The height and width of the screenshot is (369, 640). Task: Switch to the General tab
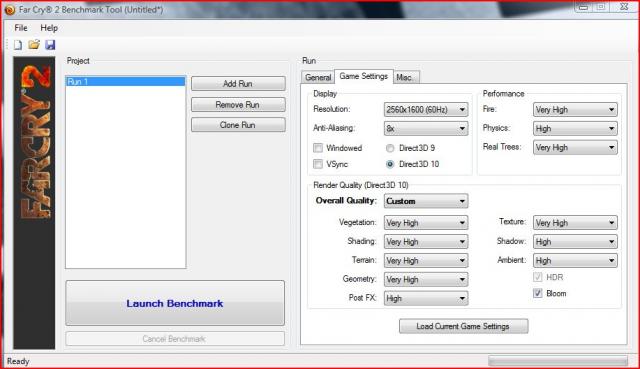(318, 77)
